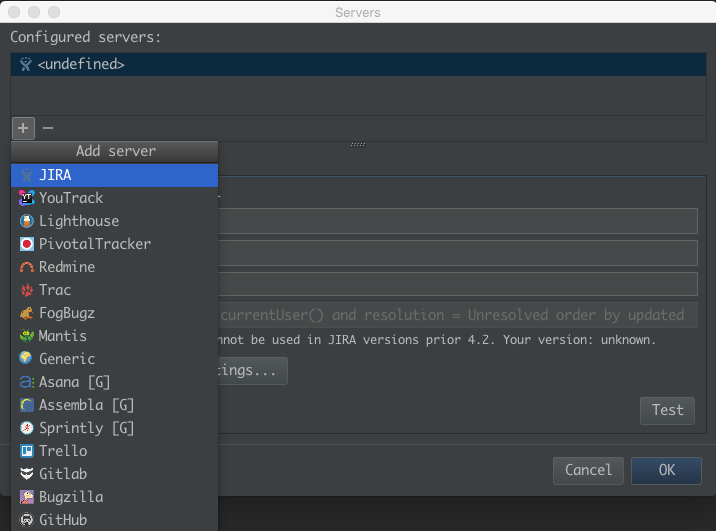This screenshot has height=531, width=716.
Task: Click the plus button to add a server
Action: 23,128
